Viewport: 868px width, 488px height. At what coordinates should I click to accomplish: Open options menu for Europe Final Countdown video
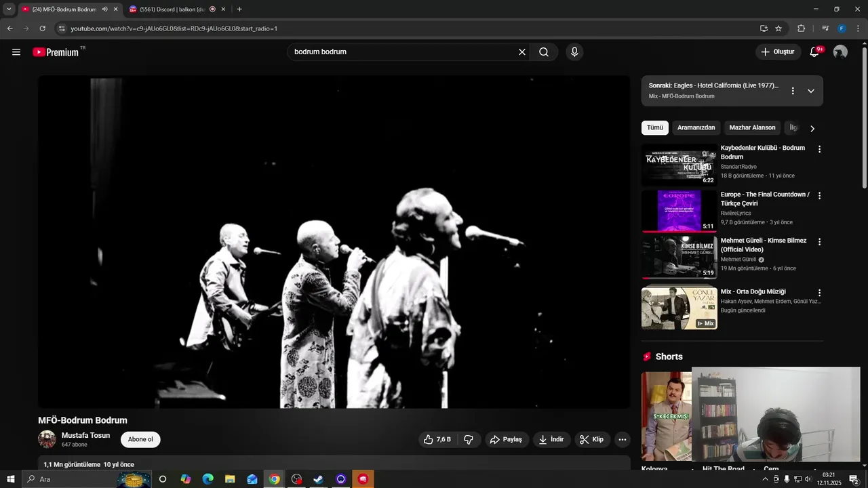click(x=819, y=196)
